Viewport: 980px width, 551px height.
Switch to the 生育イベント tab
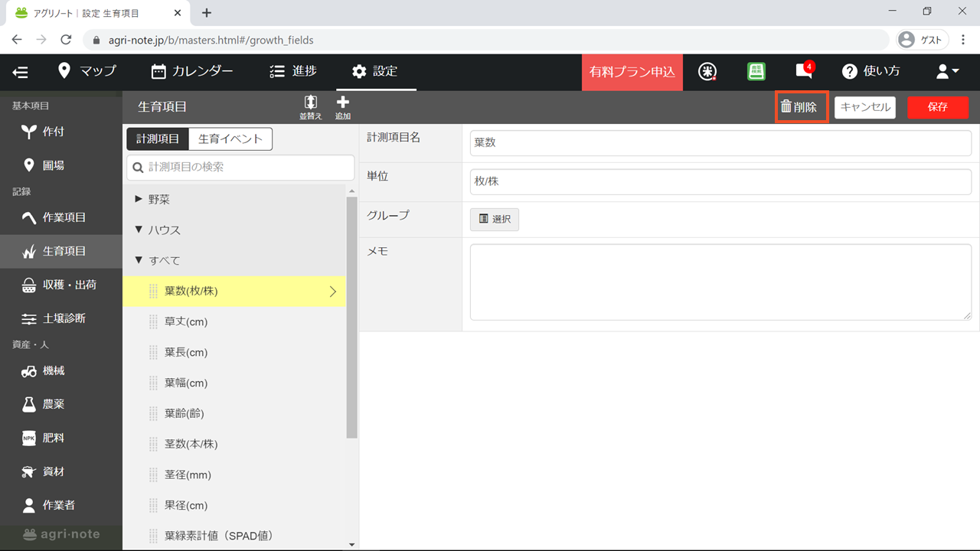click(230, 139)
